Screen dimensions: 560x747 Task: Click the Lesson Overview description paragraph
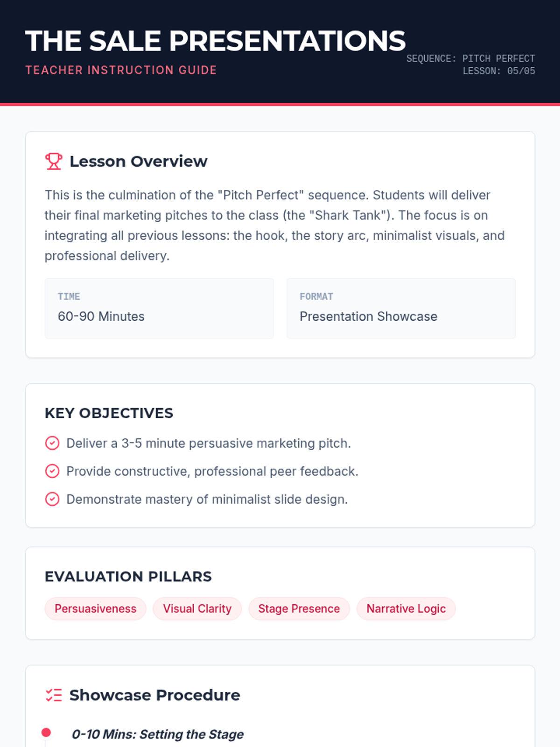click(275, 225)
